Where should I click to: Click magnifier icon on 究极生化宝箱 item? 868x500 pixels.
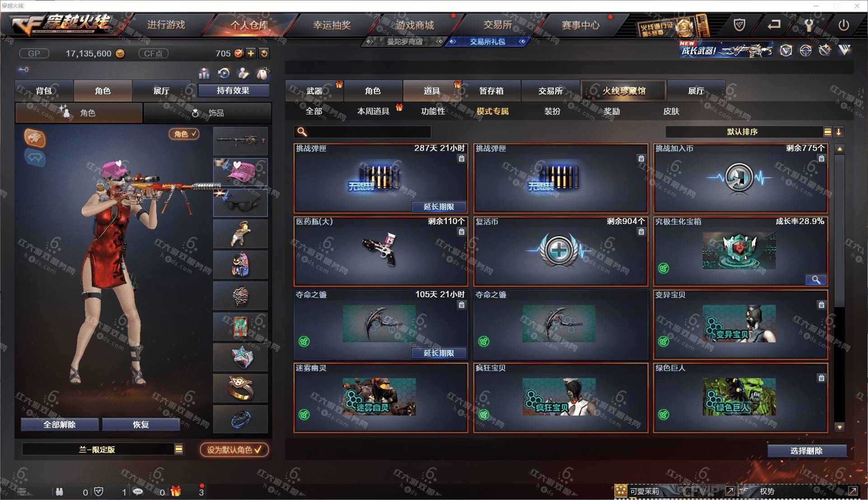(816, 280)
